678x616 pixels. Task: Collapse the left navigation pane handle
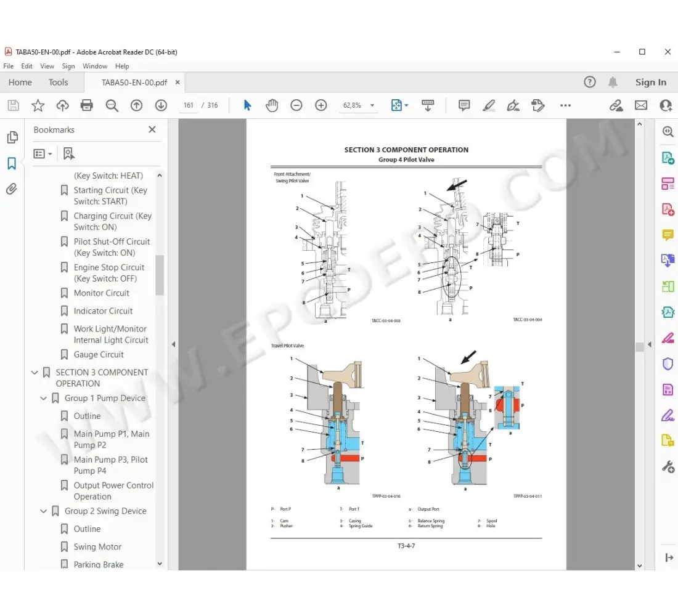click(x=173, y=344)
